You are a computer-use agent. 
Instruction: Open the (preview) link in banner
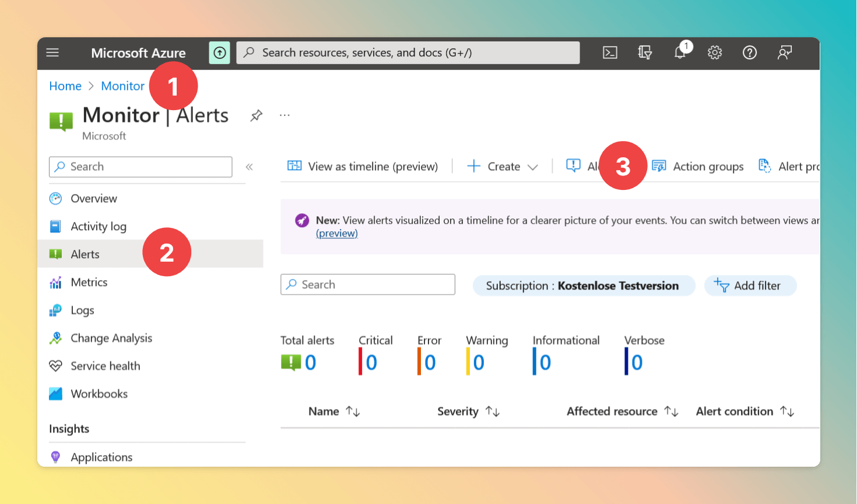(337, 234)
